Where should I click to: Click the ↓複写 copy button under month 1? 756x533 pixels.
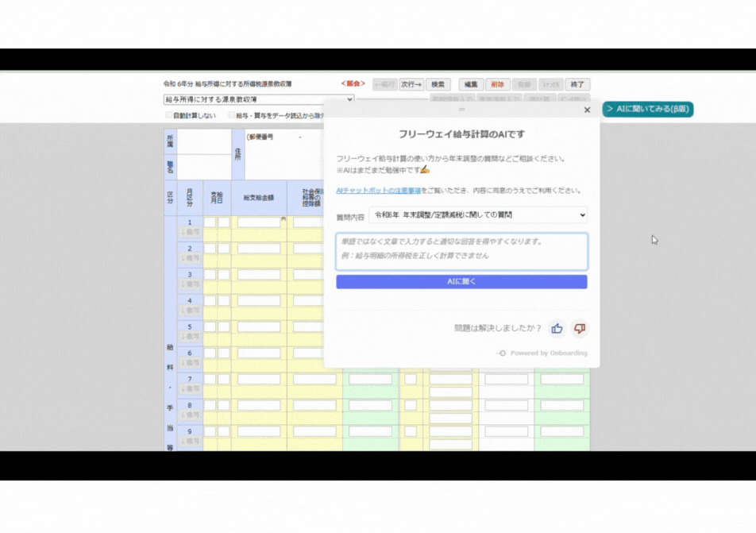point(190,232)
